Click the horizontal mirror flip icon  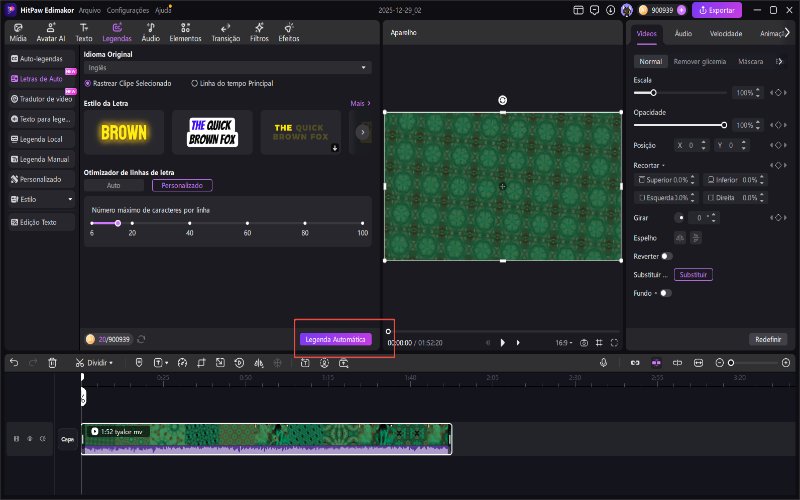pos(681,237)
